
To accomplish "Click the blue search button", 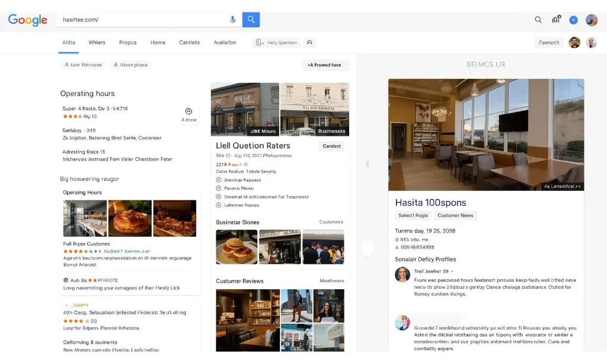I will [x=251, y=20].
